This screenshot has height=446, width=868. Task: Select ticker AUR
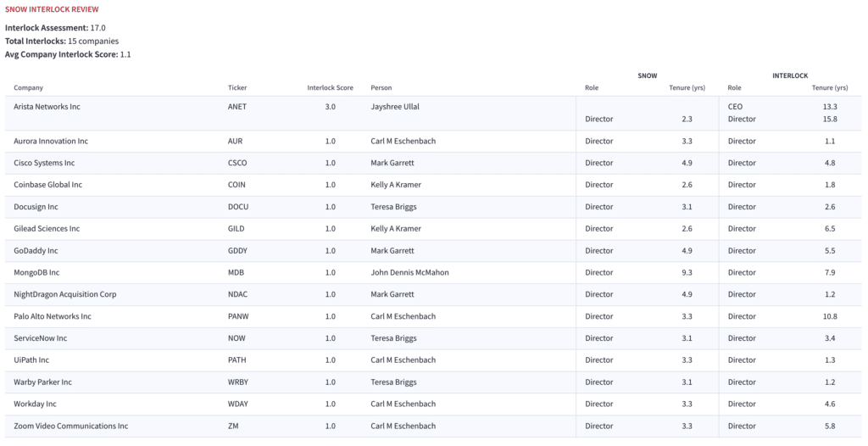pyautogui.click(x=236, y=141)
